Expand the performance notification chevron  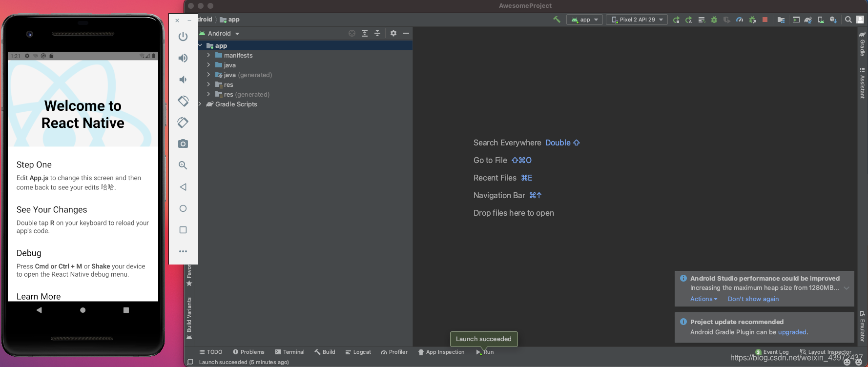[x=847, y=288]
